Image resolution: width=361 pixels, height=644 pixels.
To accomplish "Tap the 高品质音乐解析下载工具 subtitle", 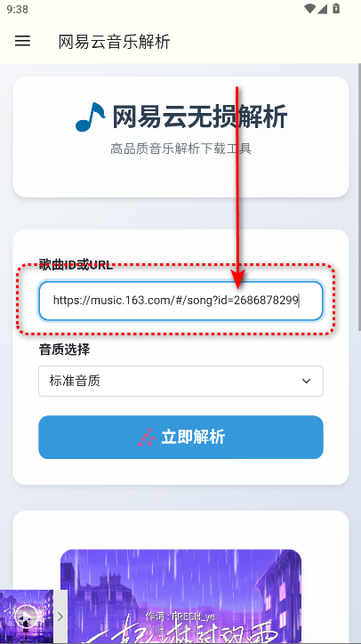I will pos(180,149).
